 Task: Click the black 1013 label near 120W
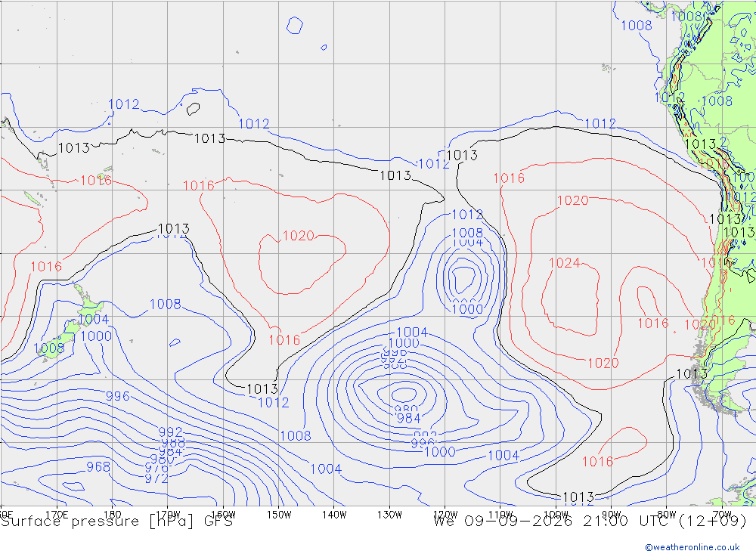point(462,155)
